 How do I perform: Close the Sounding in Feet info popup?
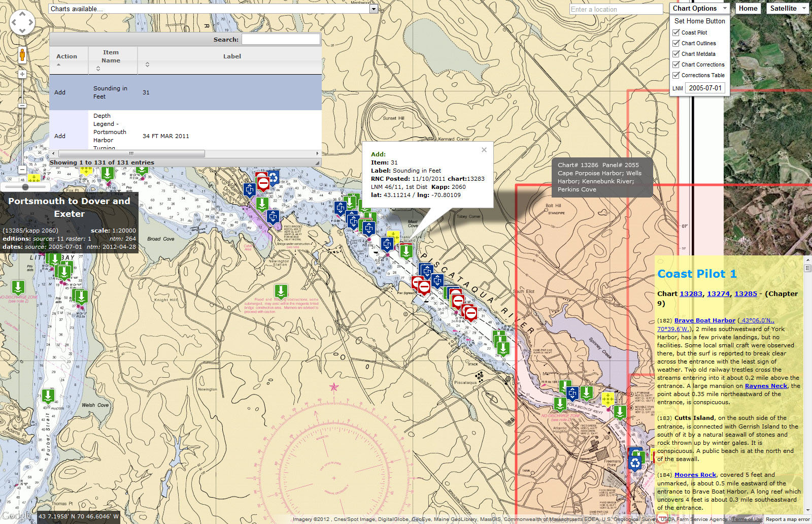coord(484,150)
